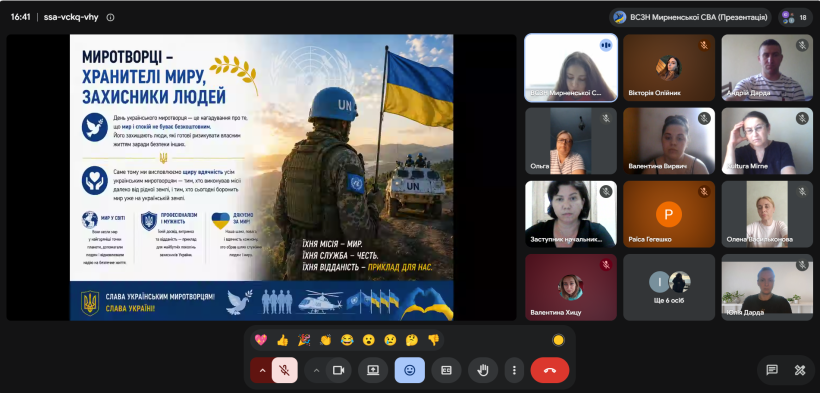Change emoji skin tone with the yellow circle
This screenshot has width=820, height=393.
(558, 340)
